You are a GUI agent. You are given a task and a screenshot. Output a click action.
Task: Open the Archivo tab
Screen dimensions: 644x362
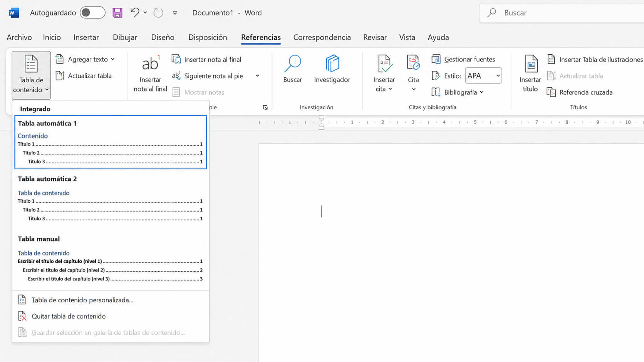tap(19, 37)
